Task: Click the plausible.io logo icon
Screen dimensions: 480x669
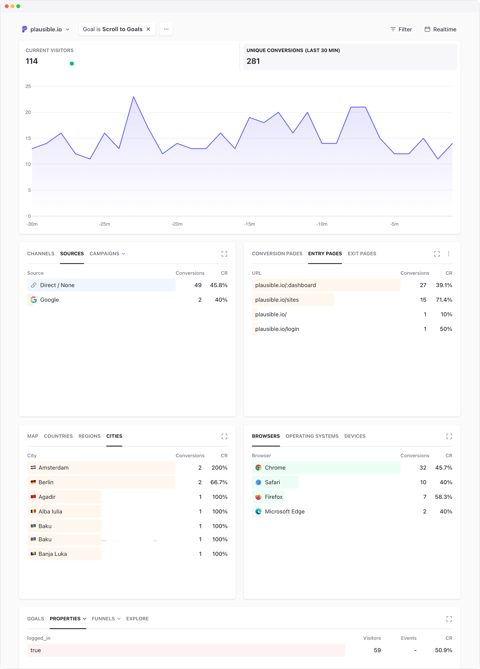Action: [24, 29]
